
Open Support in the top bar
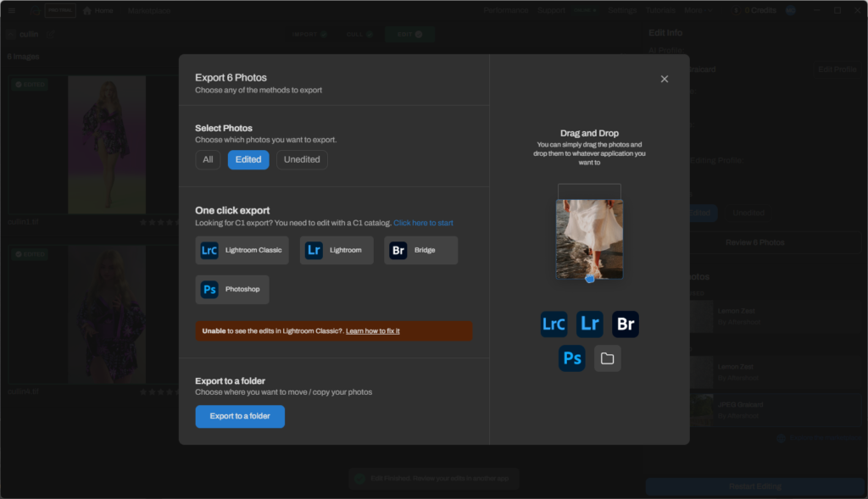(x=551, y=10)
